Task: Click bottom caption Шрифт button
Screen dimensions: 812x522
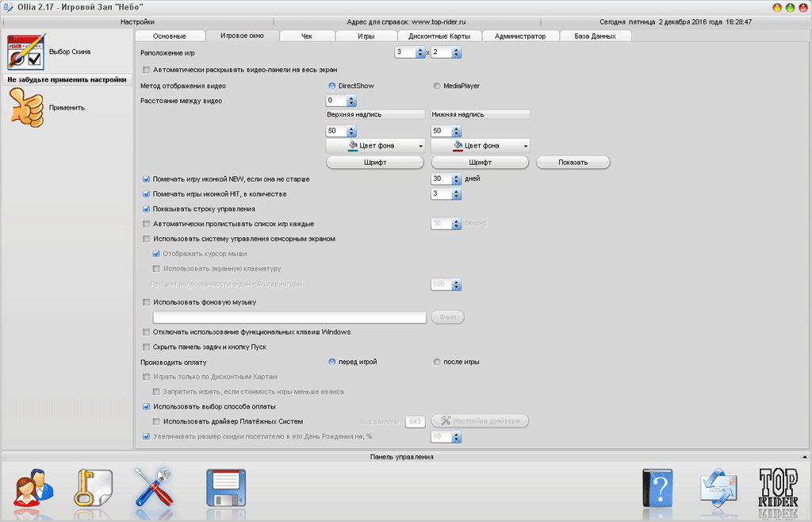Action: pos(480,163)
